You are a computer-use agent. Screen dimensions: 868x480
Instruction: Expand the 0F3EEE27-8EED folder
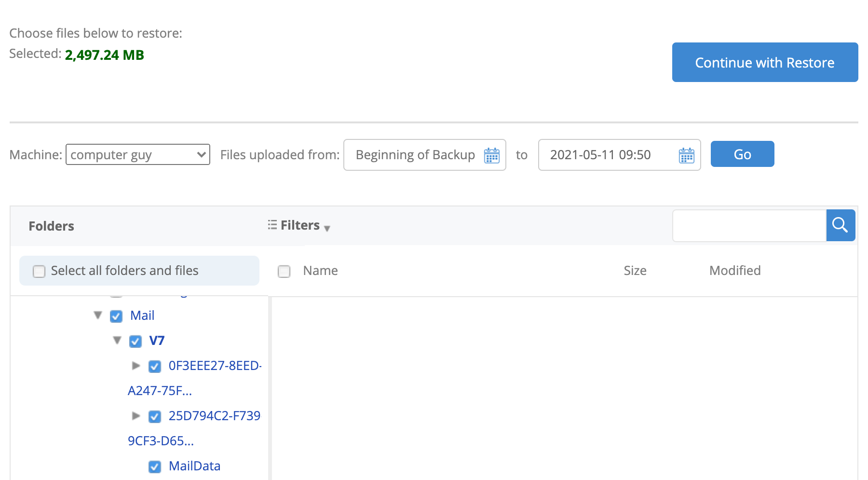point(136,366)
